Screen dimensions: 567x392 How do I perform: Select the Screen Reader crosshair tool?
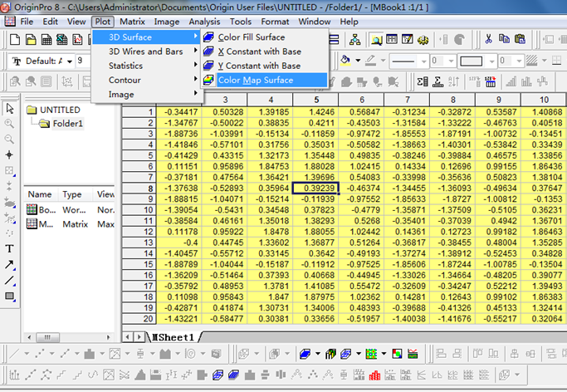pos(9,154)
